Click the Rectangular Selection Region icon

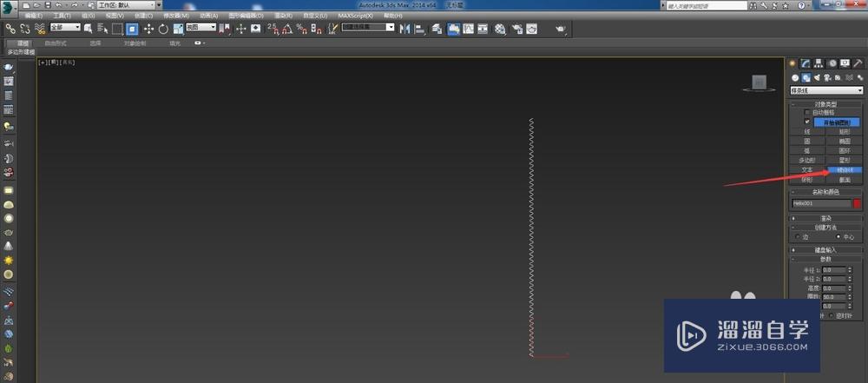pyautogui.click(x=117, y=29)
